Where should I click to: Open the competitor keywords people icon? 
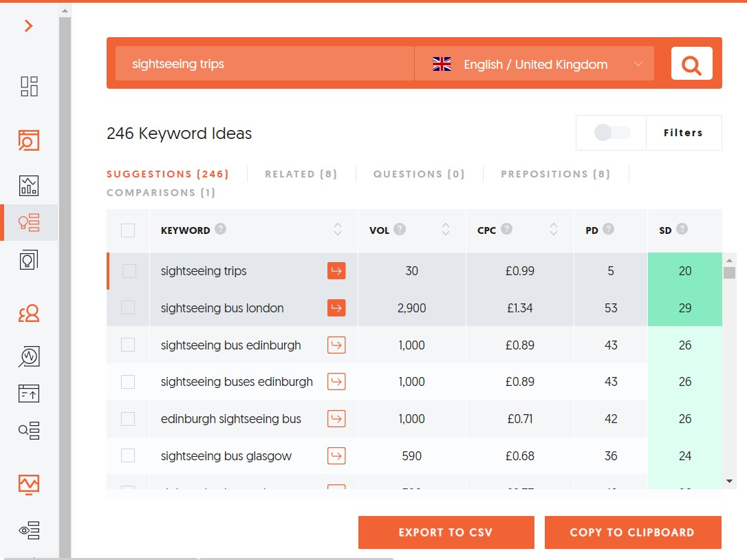[x=29, y=312]
